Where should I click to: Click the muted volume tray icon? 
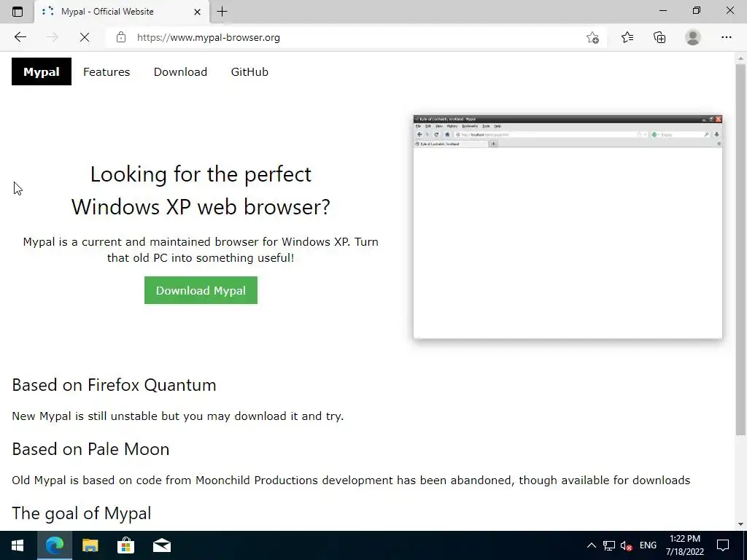tap(627, 545)
